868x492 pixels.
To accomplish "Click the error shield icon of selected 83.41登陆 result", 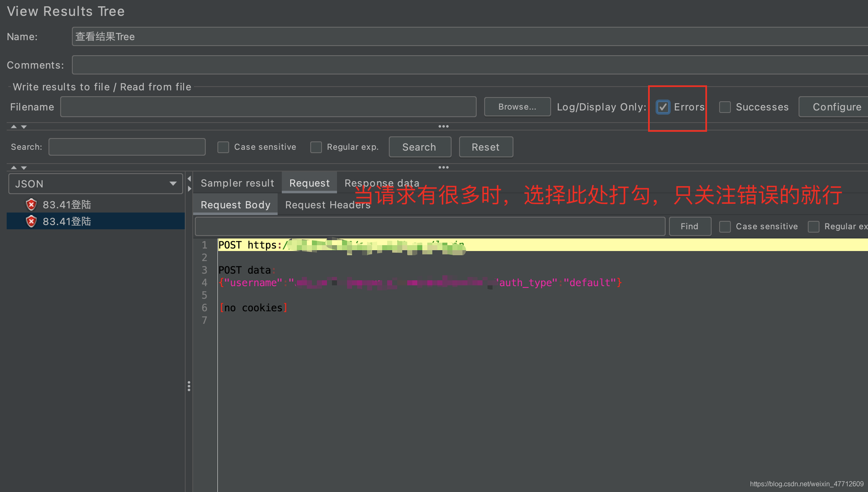I will (x=31, y=221).
